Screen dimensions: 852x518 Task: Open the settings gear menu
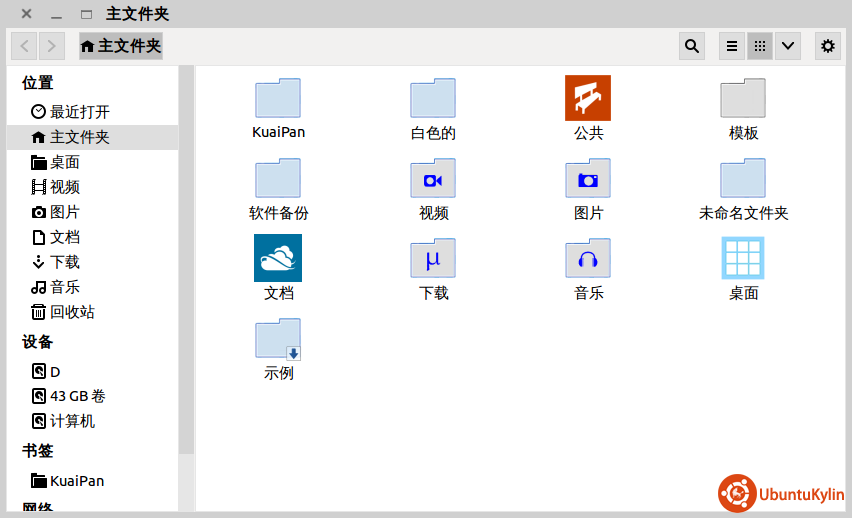(x=827, y=46)
